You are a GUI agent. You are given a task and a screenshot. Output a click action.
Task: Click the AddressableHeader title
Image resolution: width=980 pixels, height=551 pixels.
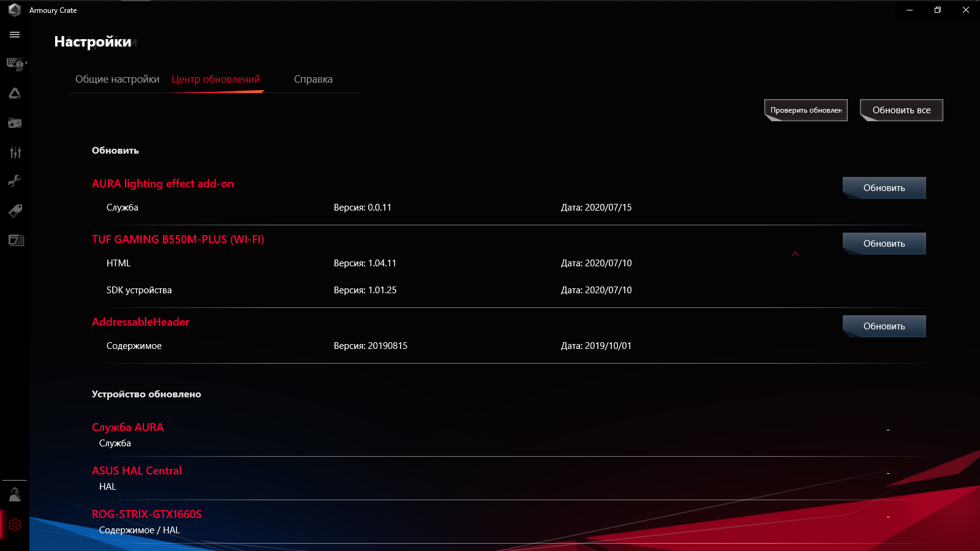tap(141, 322)
